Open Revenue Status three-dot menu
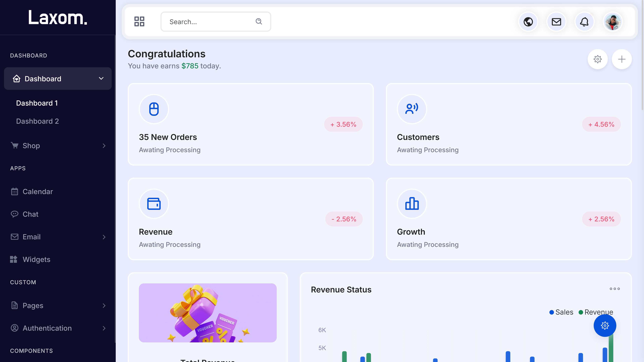 [614, 289]
